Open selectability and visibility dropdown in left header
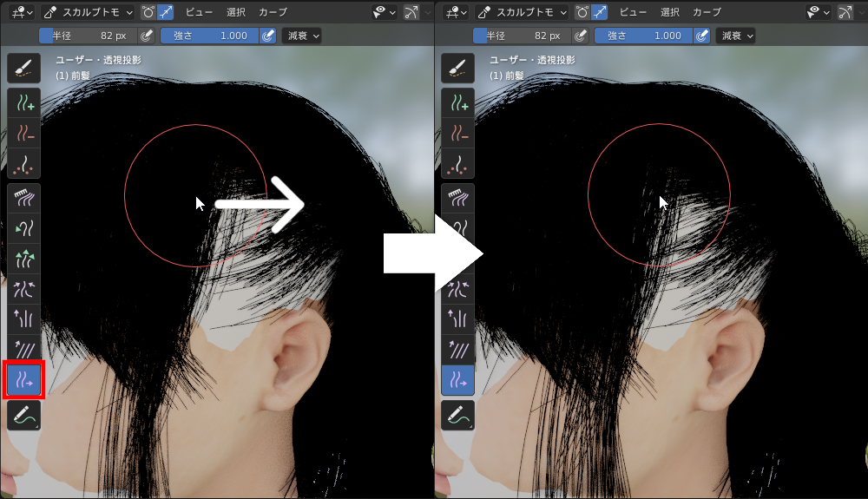Screen dimensions: 868x499 pos(385,12)
